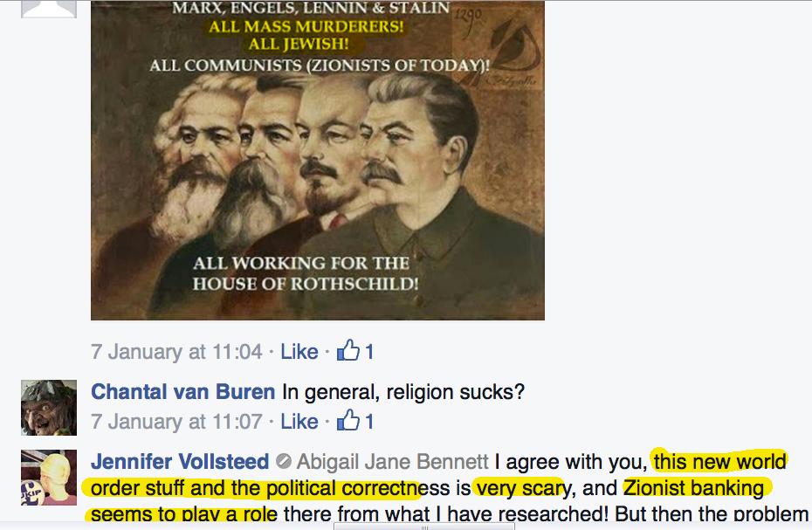
Task: Open the '7 January at 11:04' timestamp
Action: (x=176, y=352)
